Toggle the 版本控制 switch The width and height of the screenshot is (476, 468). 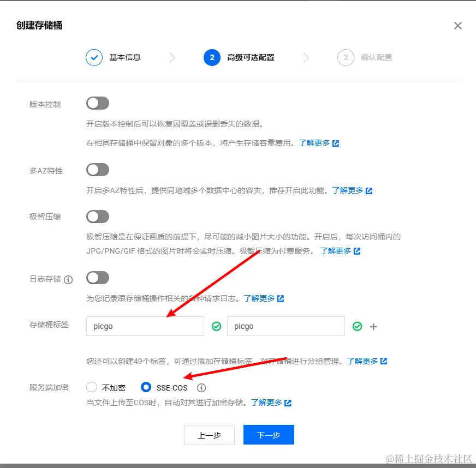coord(98,103)
